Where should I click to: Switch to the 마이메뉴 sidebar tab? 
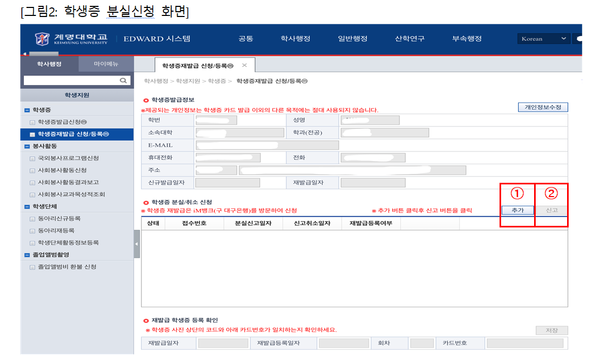pyautogui.click(x=106, y=64)
